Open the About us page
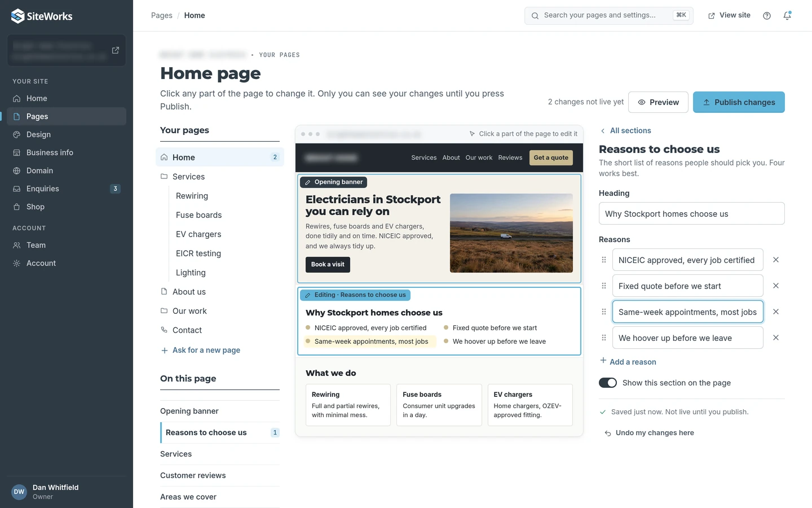812x508 pixels. [x=220, y=292]
